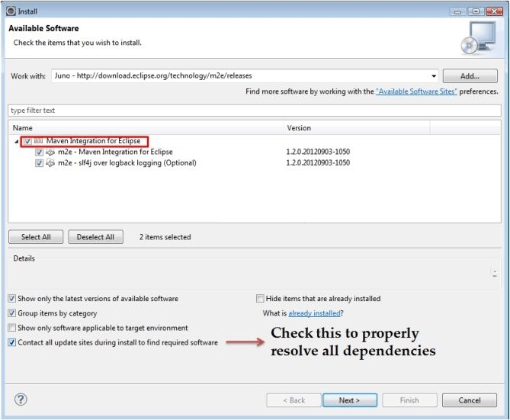Click the m2e Maven Integration feature icon
This screenshot has height=420, width=510.
[50, 152]
